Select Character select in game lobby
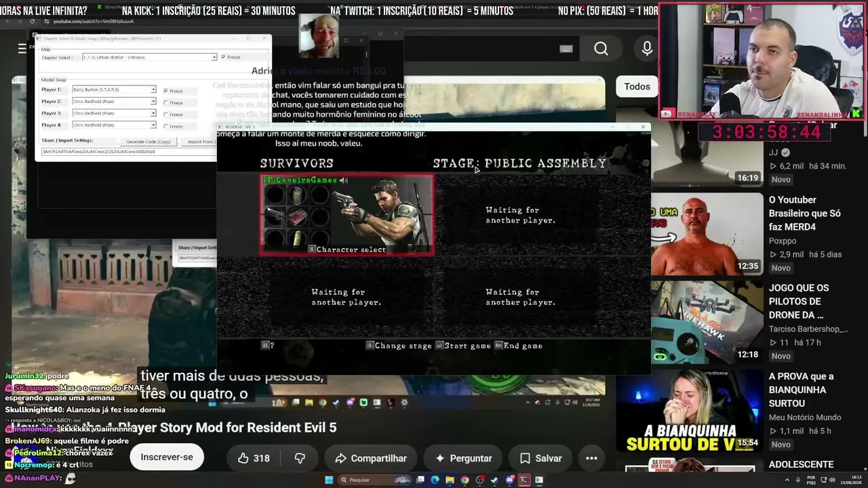This screenshot has height=488, width=868. (x=347, y=249)
